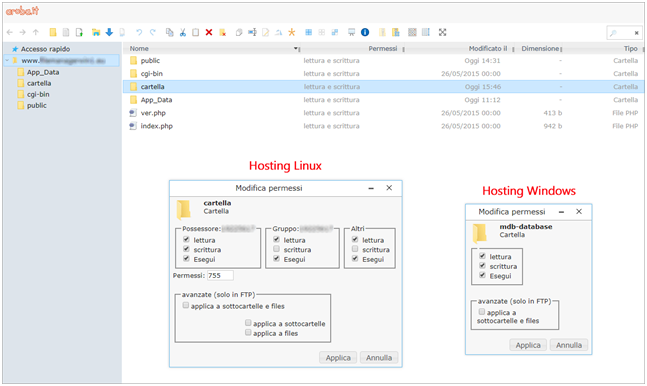Click the orange star favorite icon
Image resolution: width=647 pixels, height=386 pixels.
tap(292, 32)
